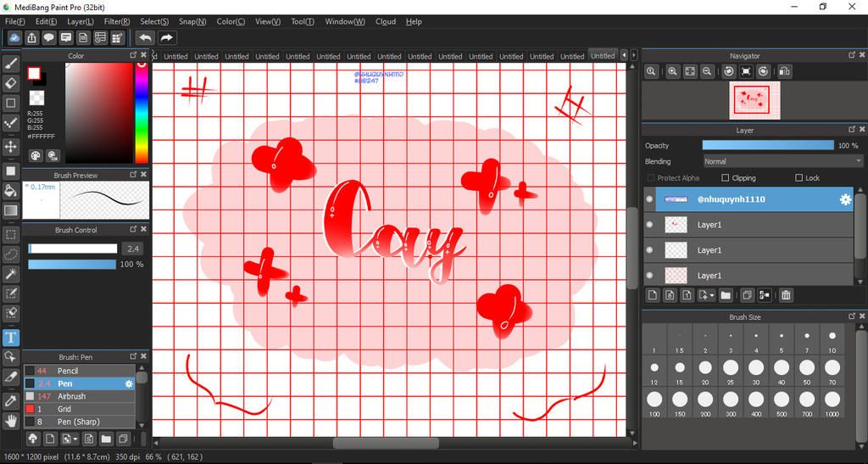
Task: Zoom in using Navigator plus magnifier
Action: click(x=672, y=71)
